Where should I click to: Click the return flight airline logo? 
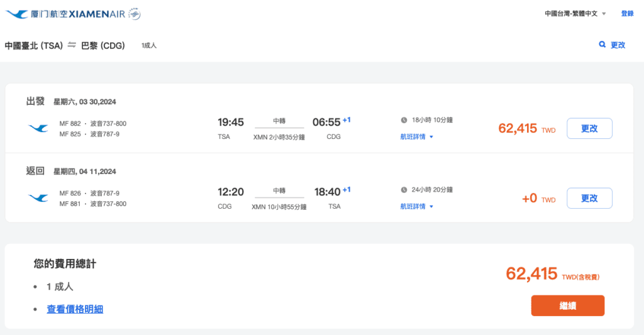pyautogui.click(x=38, y=198)
